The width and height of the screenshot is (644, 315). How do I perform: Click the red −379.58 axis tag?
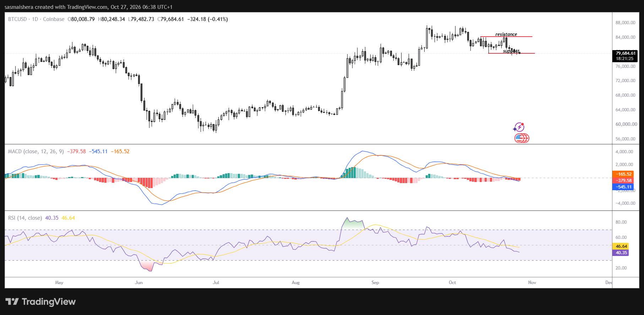coord(623,181)
